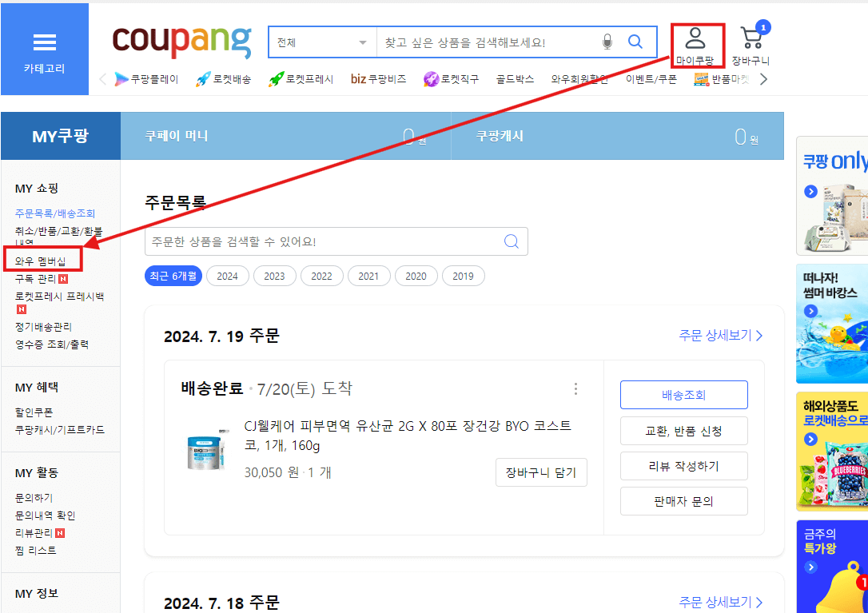The width and height of the screenshot is (868, 613).
Task: Open 주문목록/배송조회 in sidebar
Action: (x=55, y=213)
